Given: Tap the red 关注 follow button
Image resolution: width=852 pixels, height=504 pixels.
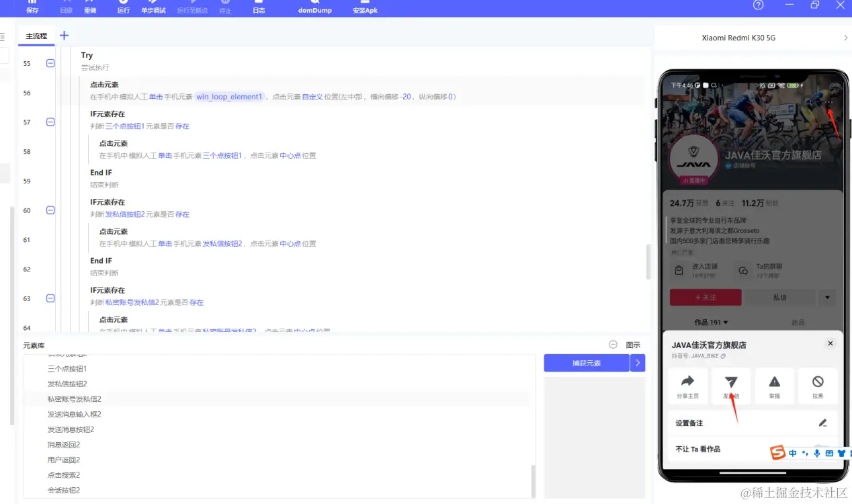Looking at the screenshot, I should [x=706, y=297].
